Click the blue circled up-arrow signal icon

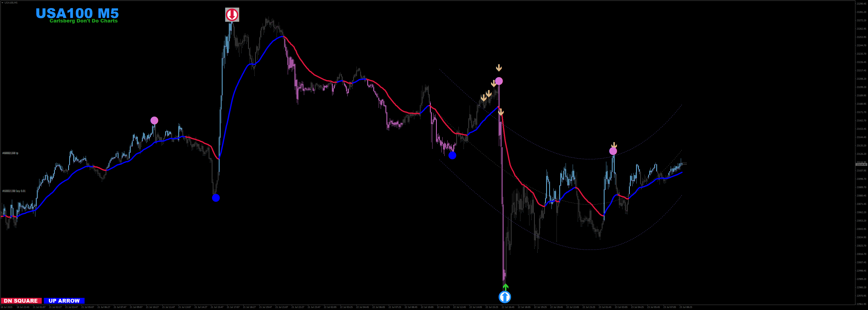click(x=504, y=297)
